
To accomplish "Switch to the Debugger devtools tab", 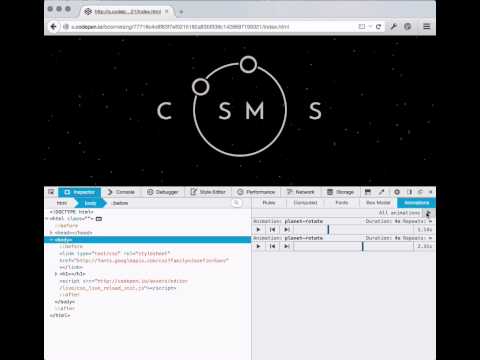I will [x=163, y=192].
